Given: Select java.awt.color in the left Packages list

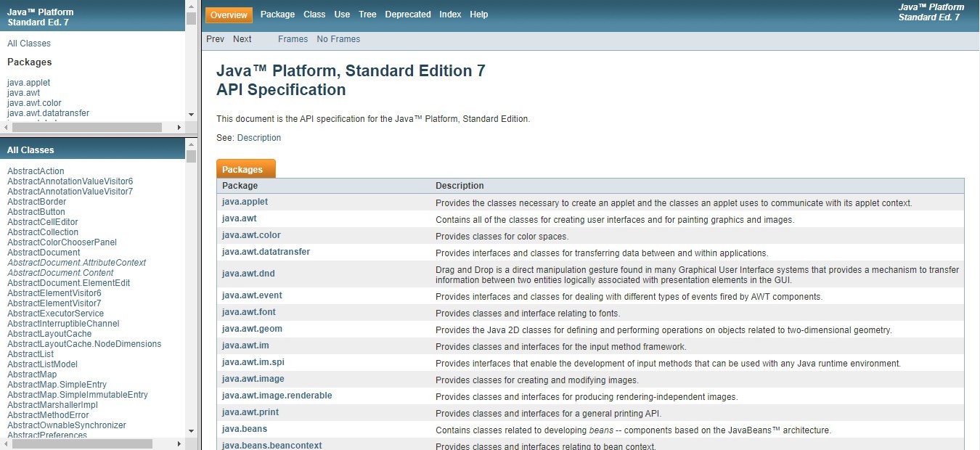Looking at the screenshot, I should pyautogui.click(x=34, y=103).
